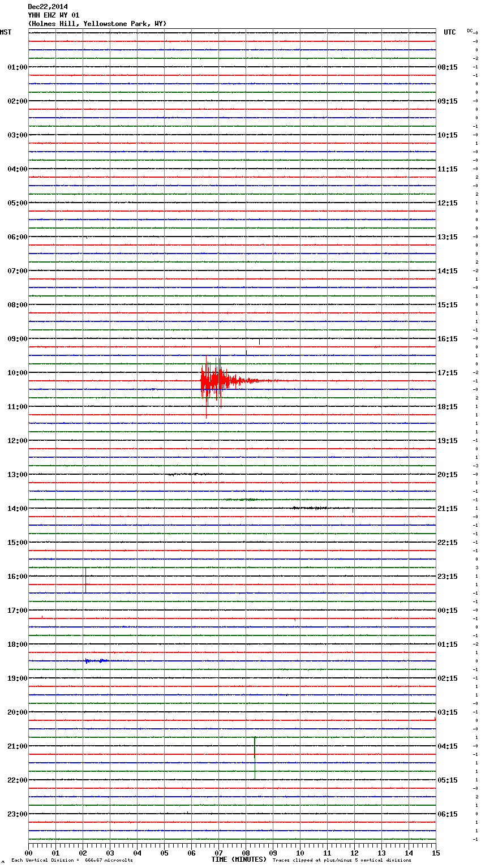The height and width of the screenshot is (868, 481).
Task: Select the 09:00 MST time label
Action: pos(18,339)
